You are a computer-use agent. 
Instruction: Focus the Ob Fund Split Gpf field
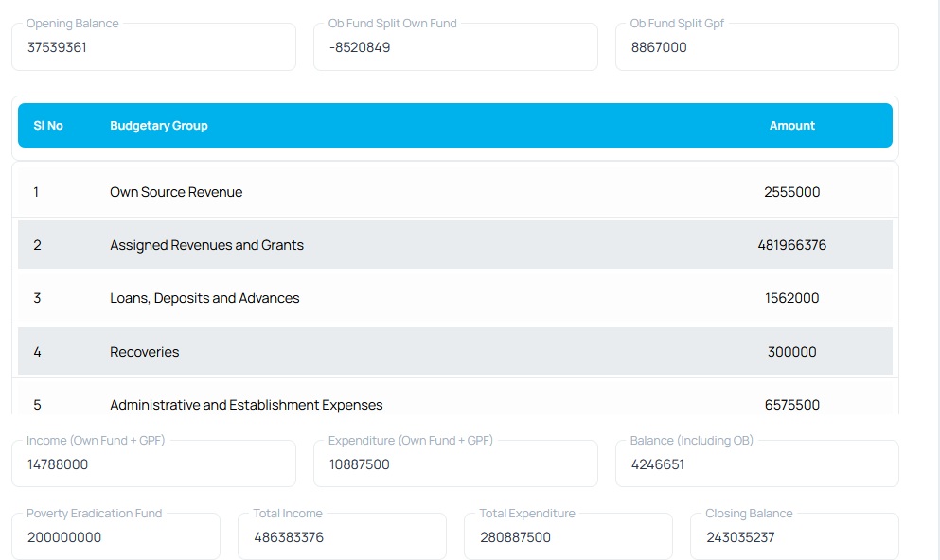click(x=757, y=46)
